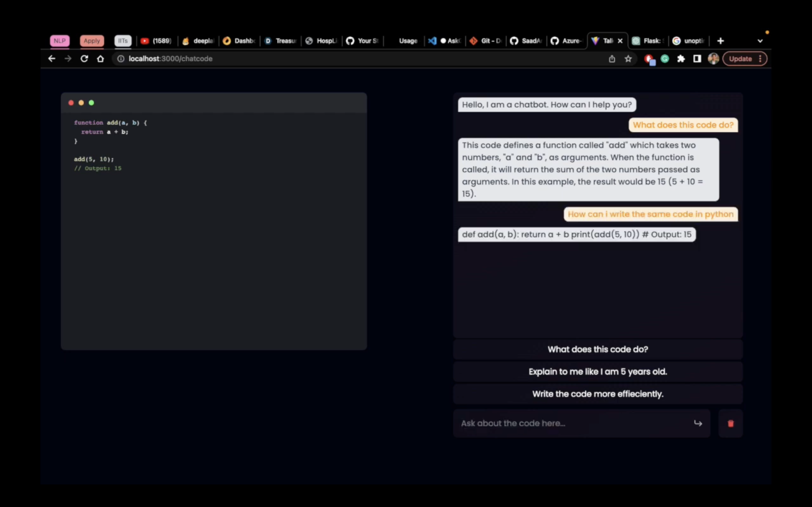Click 'What does this code do?' suggestion button
Viewport: 812px width, 507px height.
click(598, 349)
